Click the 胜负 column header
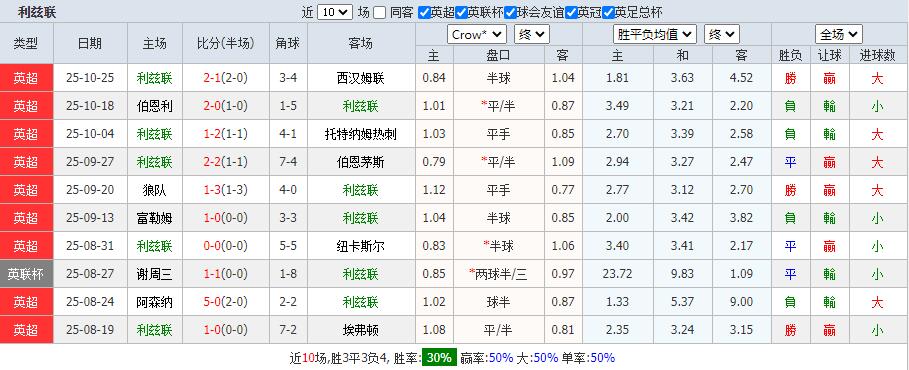Image resolution: width=909 pixels, height=370 pixels. point(790,56)
